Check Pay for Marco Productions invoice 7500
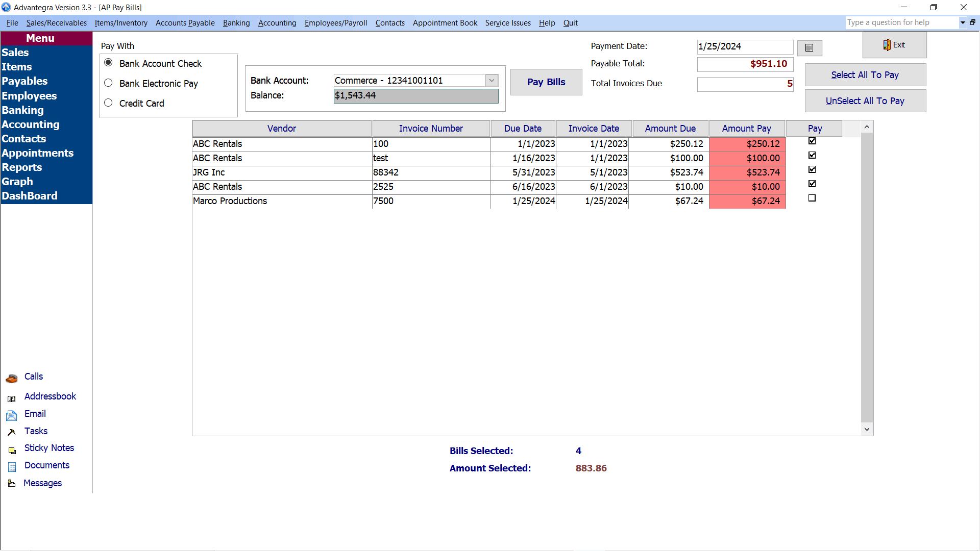 [x=812, y=198]
